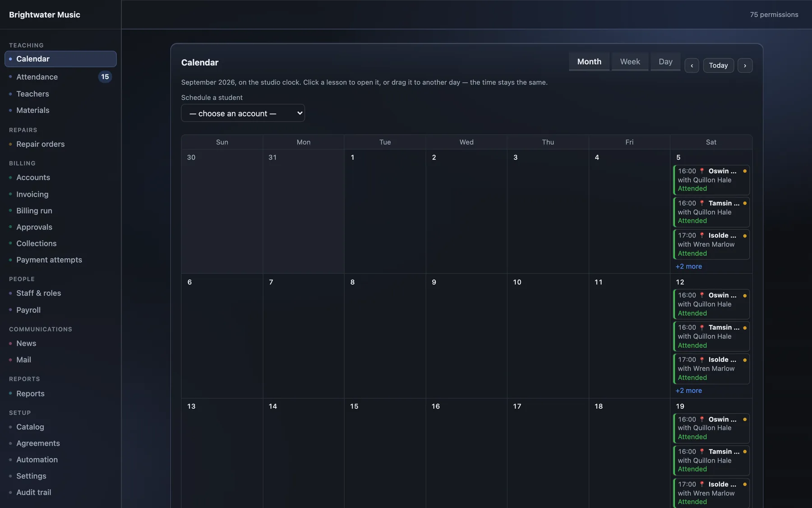The image size is (812, 508).
Task: Open Invoicing page
Action: point(60,194)
